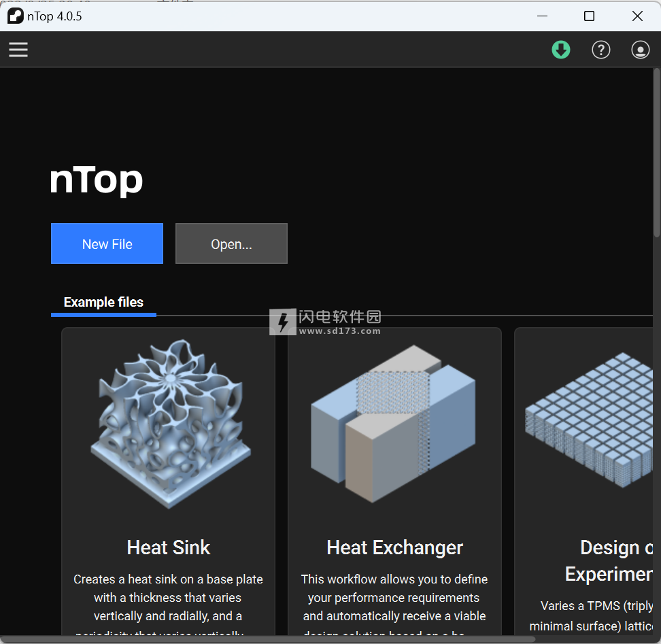Viewport: 661px width, 644px height.
Task: Click the Heat Exchanger description text
Action: [x=394, y=604]
